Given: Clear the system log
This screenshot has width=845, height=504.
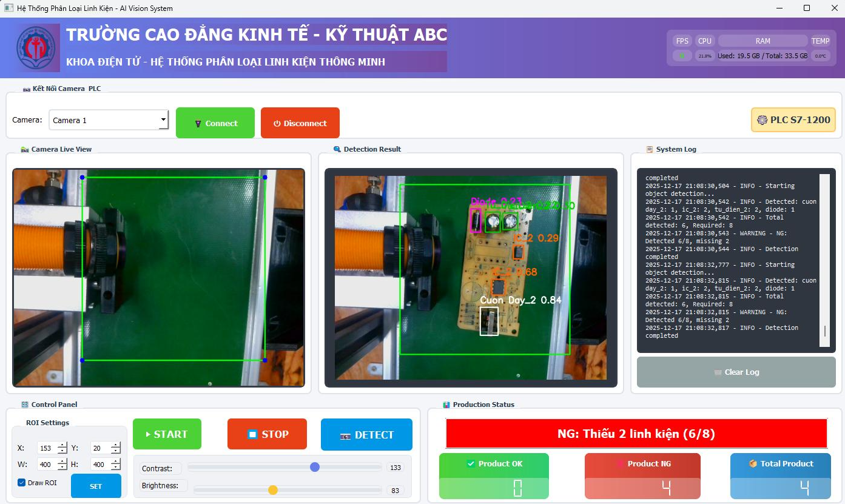Looking at the screenshot, I should point(736,372).
